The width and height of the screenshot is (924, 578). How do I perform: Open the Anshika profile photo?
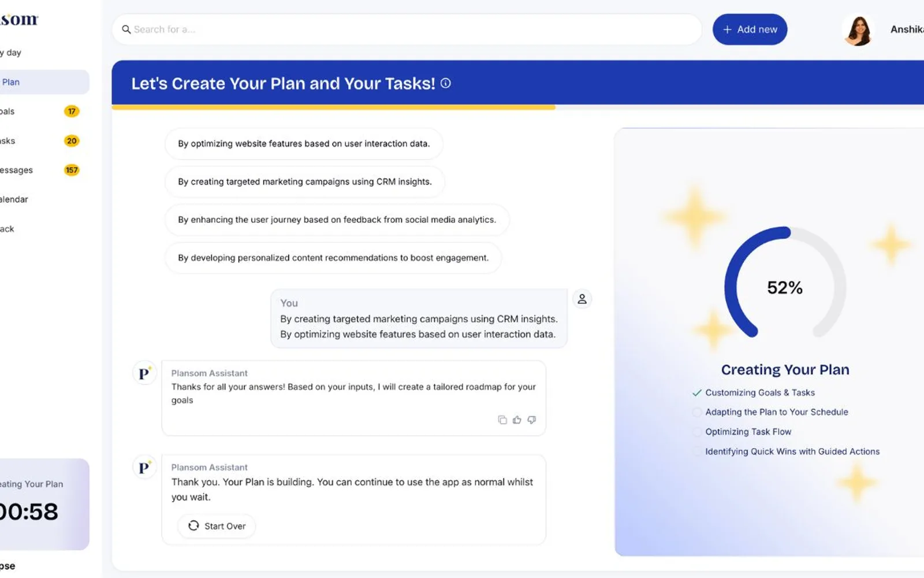pos(859,29)
